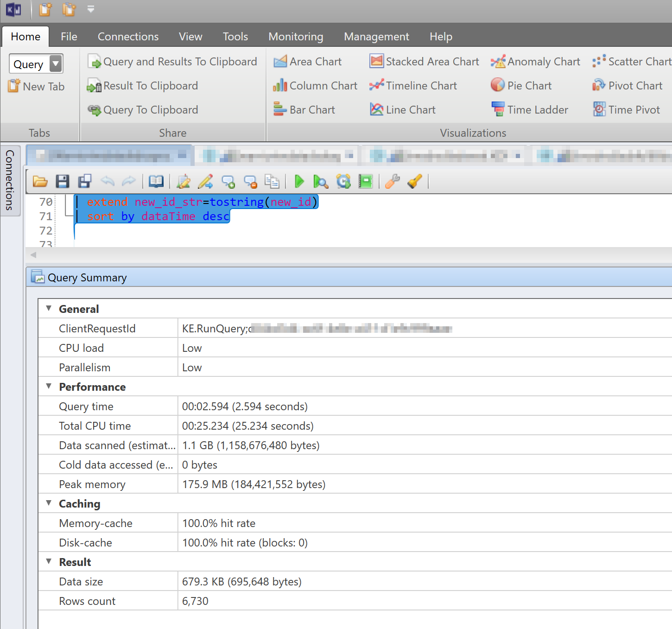This screenshot has width=672, height=629.
Task: Collapse the General section
Action: point(49,308)
